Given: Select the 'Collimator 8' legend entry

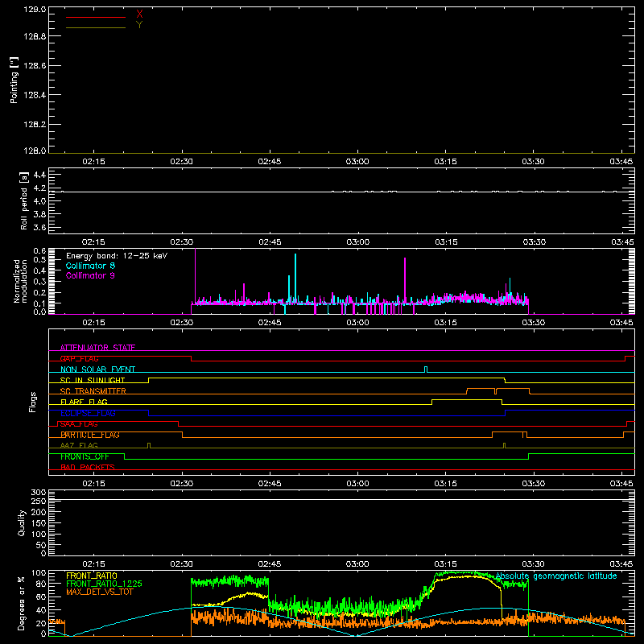Looking at the screenshot, I should tap(90, 266).
